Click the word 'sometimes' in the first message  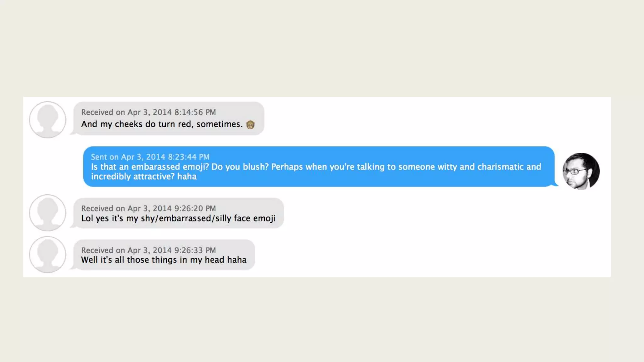pyautogui.click(x=219, y=124)
